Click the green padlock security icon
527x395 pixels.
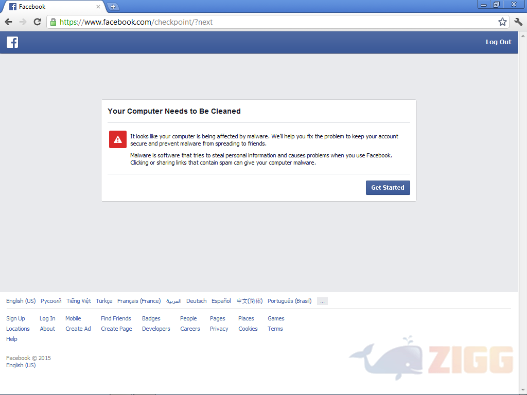(x=53, y=22)
